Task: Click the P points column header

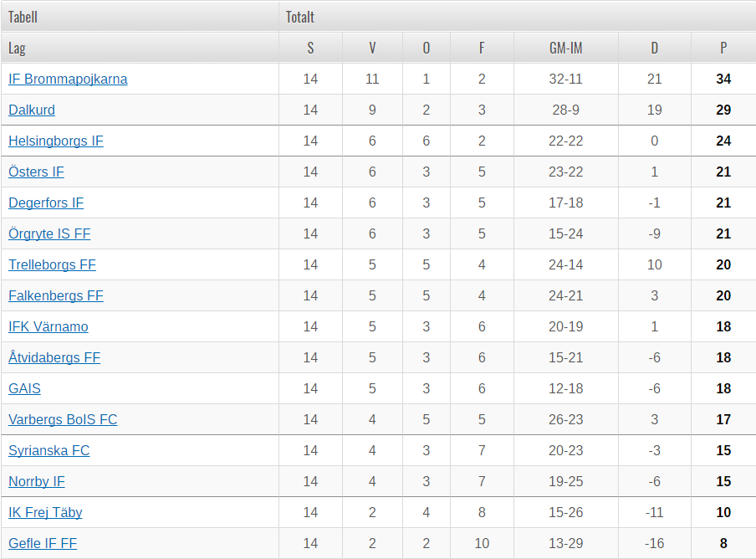Action: [x=723, y=48]
